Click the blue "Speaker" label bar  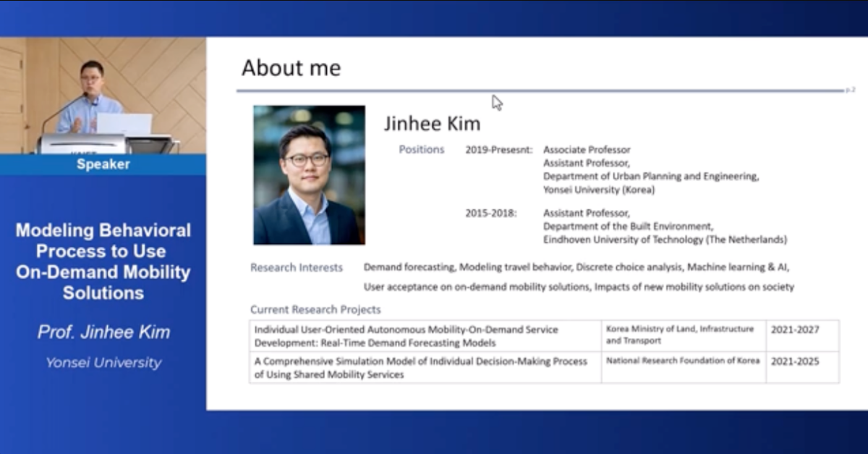[103, 164]
